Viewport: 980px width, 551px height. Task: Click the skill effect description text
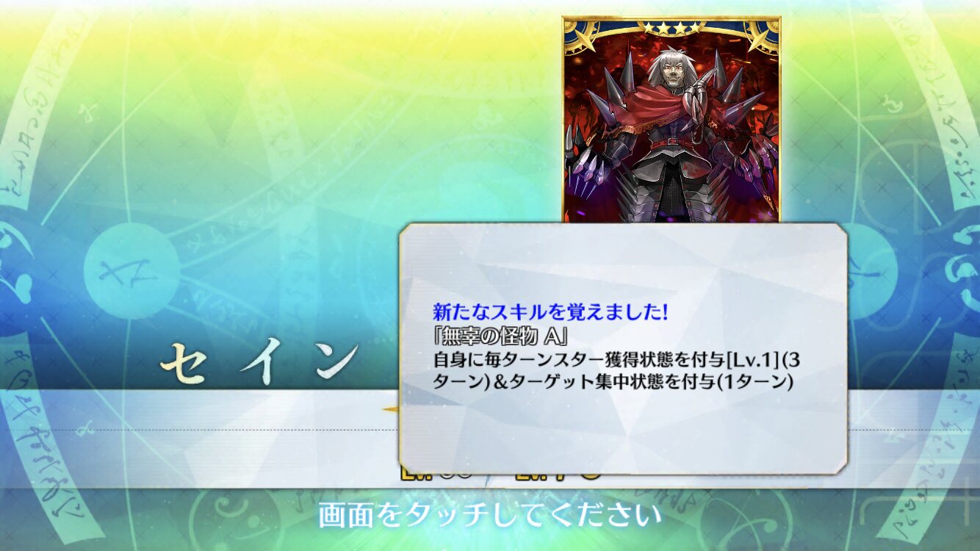click(616, 371)
